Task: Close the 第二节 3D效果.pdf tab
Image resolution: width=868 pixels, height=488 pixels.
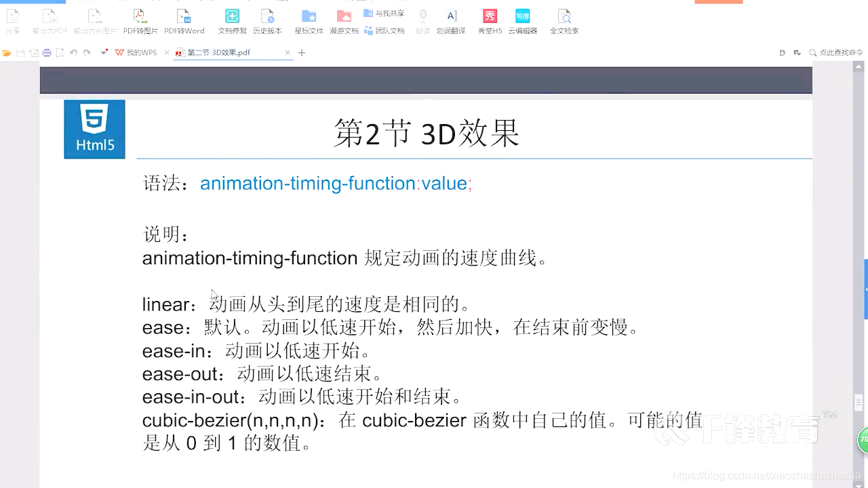Action: point(288,52)
